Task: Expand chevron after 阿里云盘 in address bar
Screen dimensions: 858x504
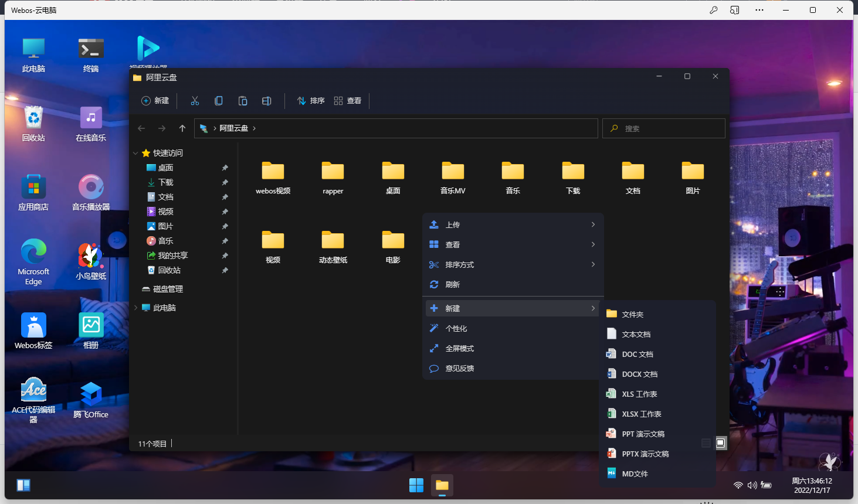Action: [254, 128]
